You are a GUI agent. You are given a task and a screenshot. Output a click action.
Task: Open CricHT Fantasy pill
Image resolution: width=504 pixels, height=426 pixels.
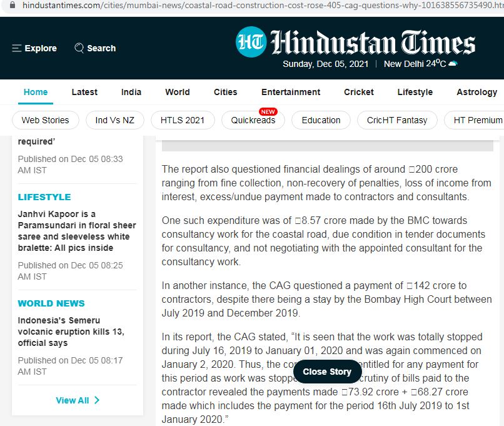point(397,120)
